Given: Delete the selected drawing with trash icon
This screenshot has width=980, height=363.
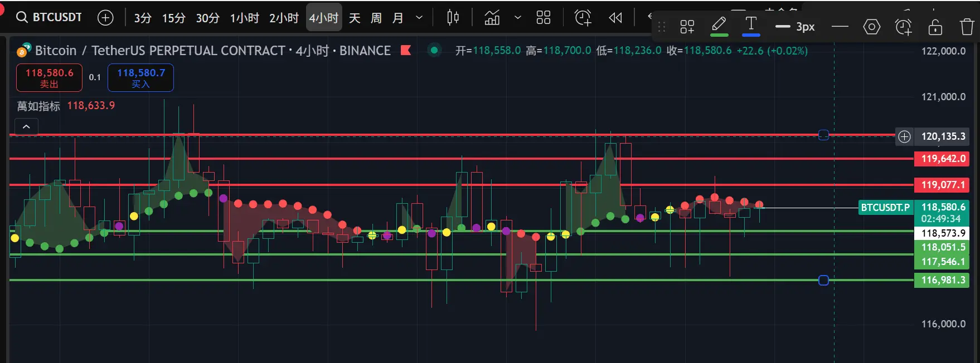Looking at the screenshot, I should [x=967, y=27].
